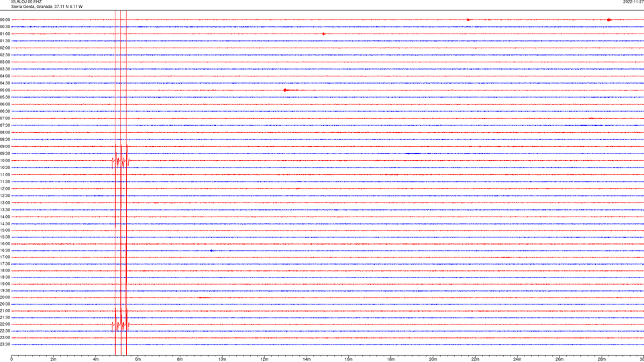Viewport: 644px width, 362px height.
Task: Select the 06:00 trace time label
Action: coord(5,105)
